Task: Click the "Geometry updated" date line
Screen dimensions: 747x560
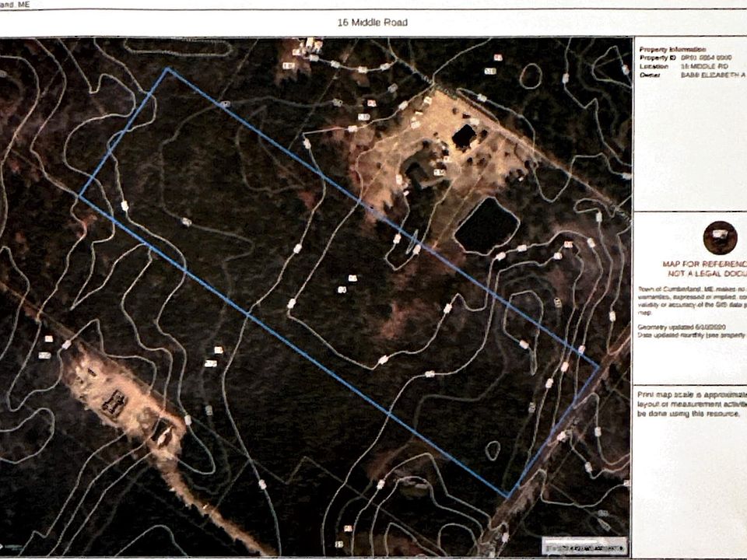Action: [x=682, y=327]
